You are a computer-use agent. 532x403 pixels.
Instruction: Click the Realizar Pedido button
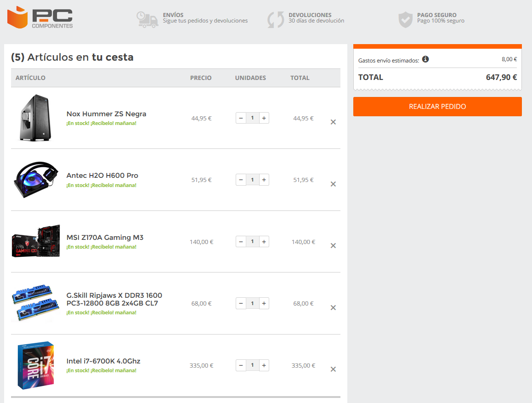tap(437, 107)
